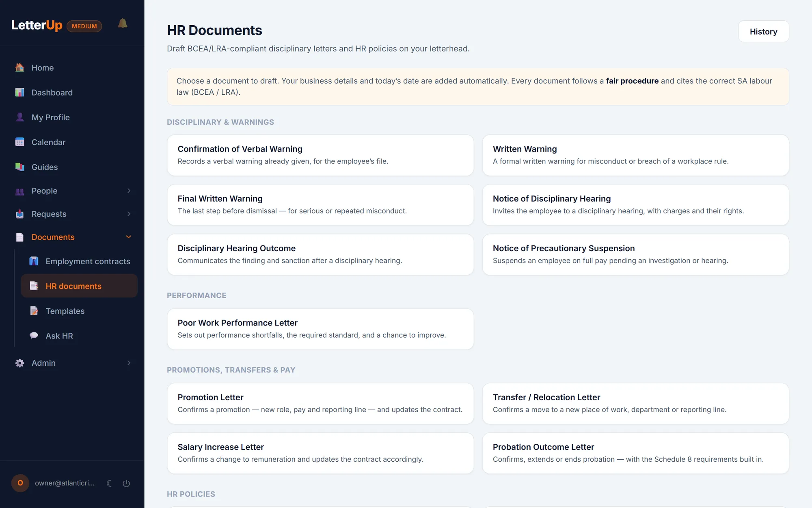This screenshot has width=812, height=508.
Task: Open Ask HR submenu item
Action: pos(79,336)
